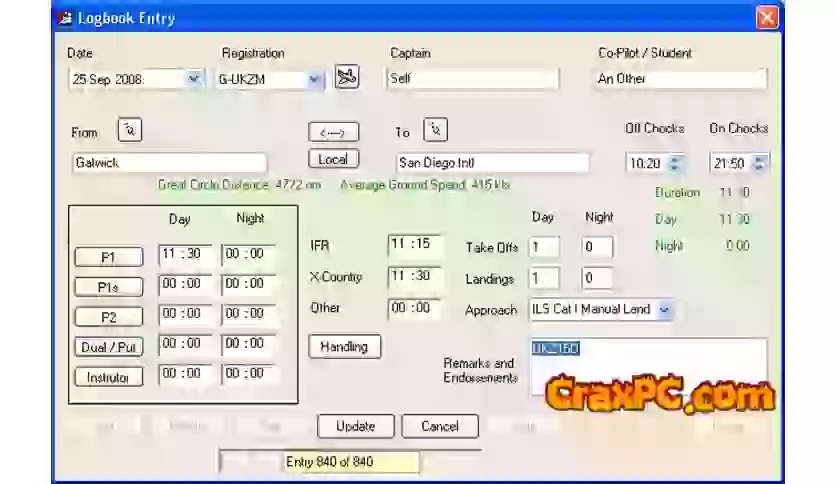Click the Remarks and Endorsements text box

pos(649,366)
